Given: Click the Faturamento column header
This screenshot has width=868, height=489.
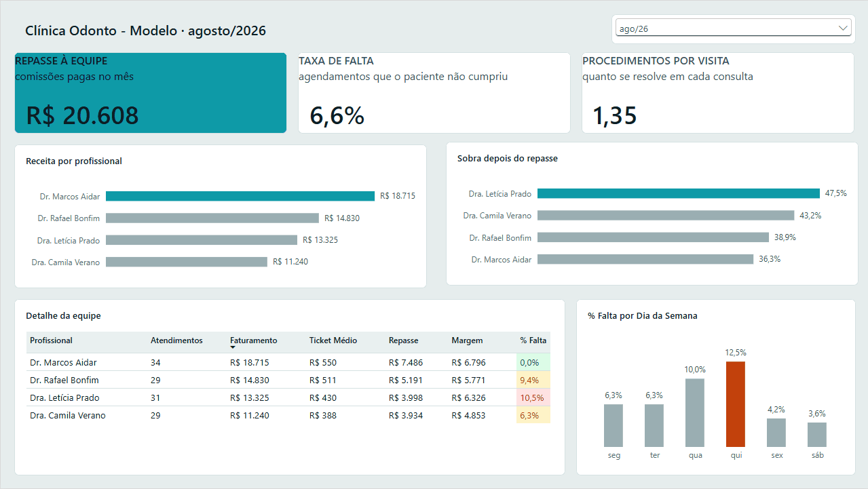Looking at the screenshot, I should tap(254, 340).
